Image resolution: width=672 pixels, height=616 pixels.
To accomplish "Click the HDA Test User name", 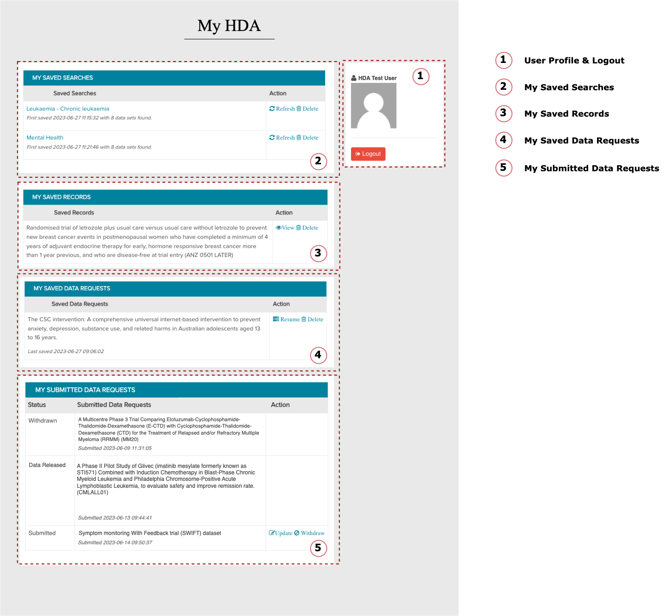I will (377, 78).
